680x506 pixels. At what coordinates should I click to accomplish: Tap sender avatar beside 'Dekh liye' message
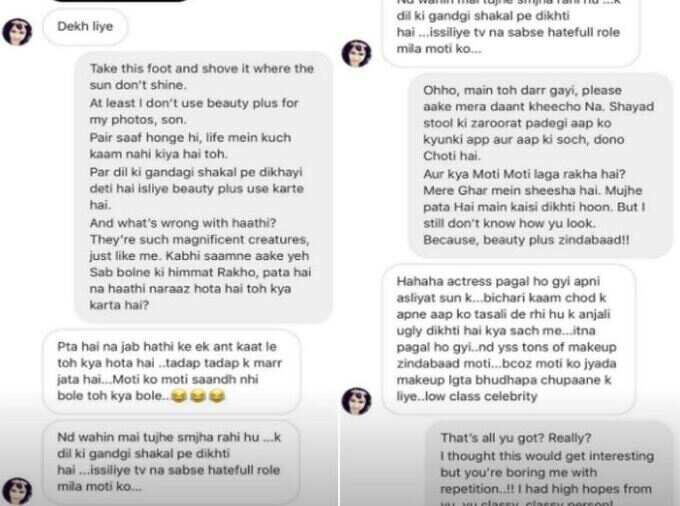[17, 32]
